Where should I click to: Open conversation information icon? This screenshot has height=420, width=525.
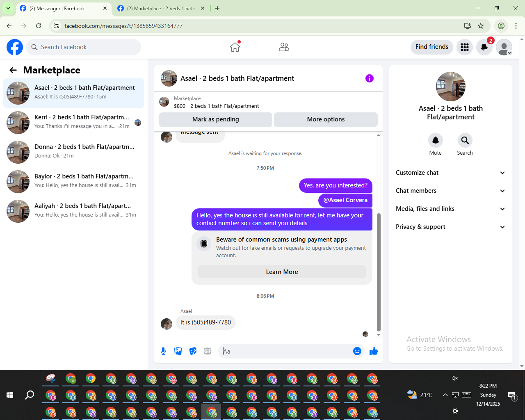tap(370, 78)
